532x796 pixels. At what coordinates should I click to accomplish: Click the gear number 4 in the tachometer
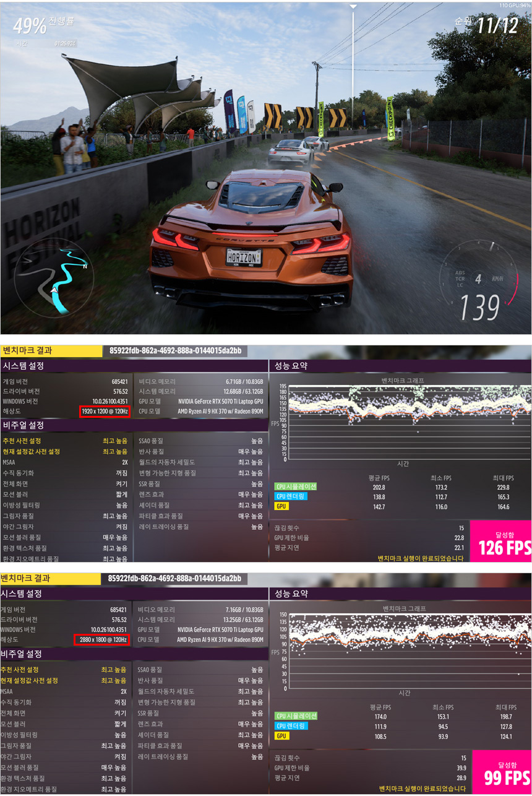click(x=478, y=279)
